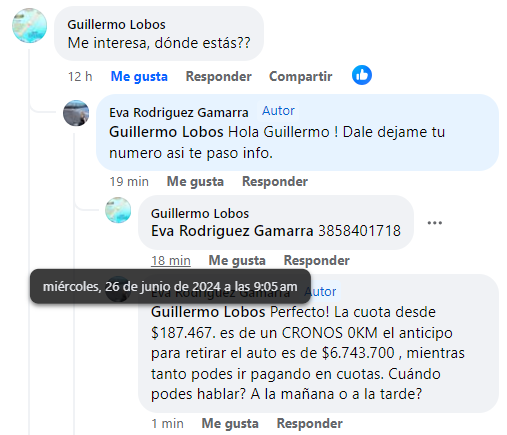Open Eva Rodriguez Gamarra's avatar in first reply
Viewport: 507px width, 435px height.
coord(76,113)
